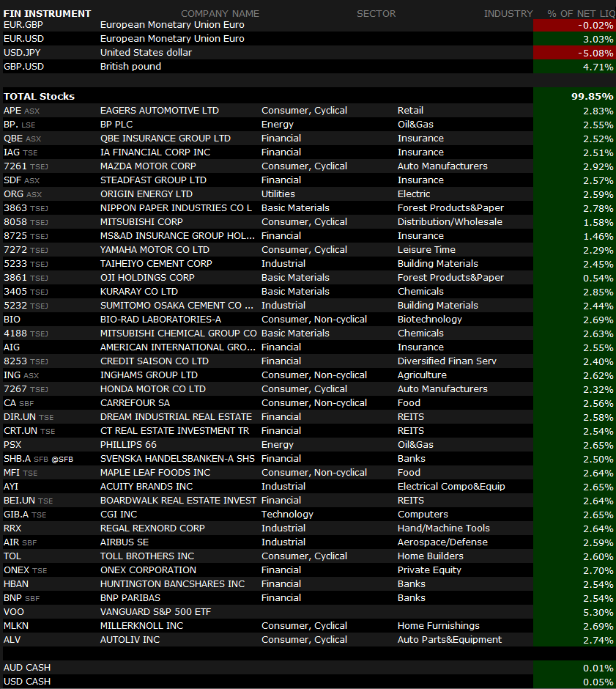
Task: Sort by % OF NET LIQ header
Action: point(581,14)
